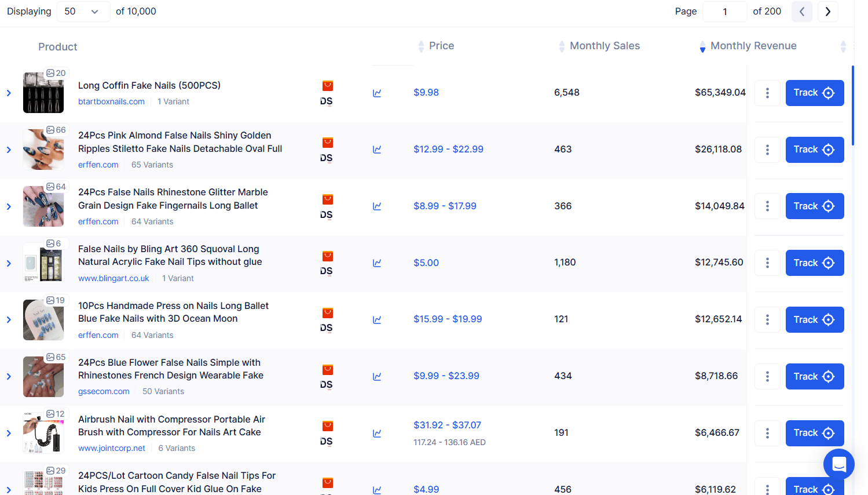Expand the 10Pcs Handmade Press on Nails row

pyautogui.click(x=9, y=320)
